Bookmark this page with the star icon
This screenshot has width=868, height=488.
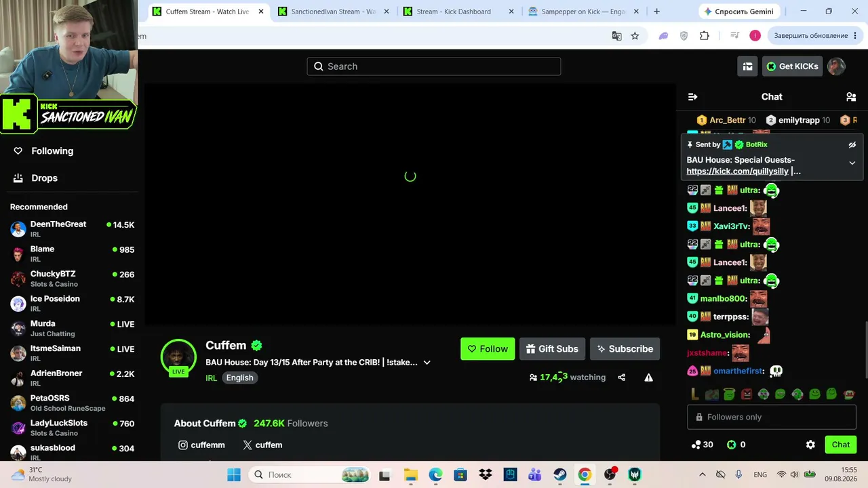(x=635, y=36)
